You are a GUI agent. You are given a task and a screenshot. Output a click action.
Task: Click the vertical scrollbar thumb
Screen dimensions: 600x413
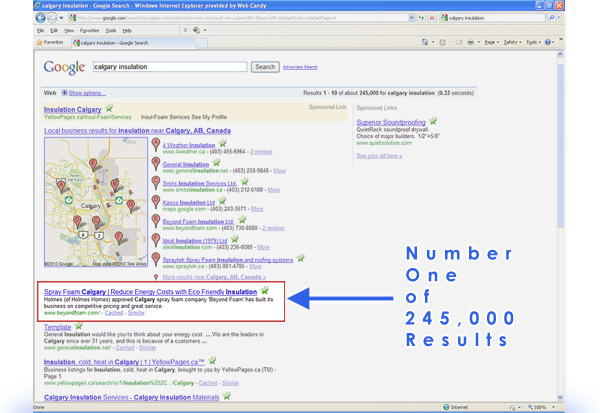[560, 145]
